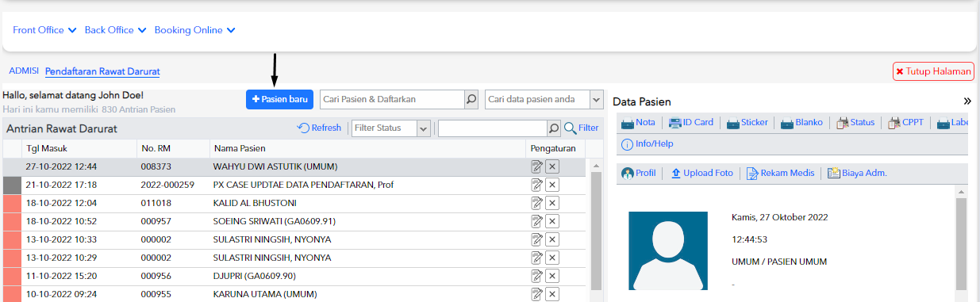Click Upload Foto
This screenshot has width=980, height=302.
click(x=702, y=173)
